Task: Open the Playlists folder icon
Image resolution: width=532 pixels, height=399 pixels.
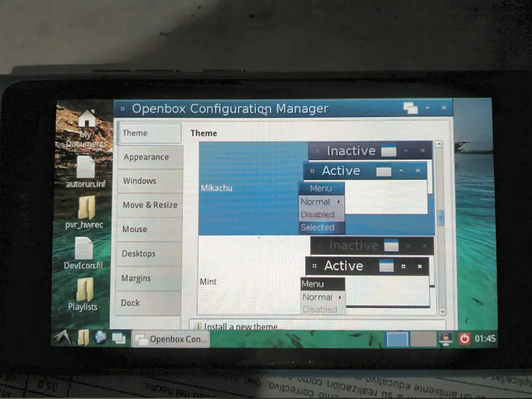Action: point(83,295)
